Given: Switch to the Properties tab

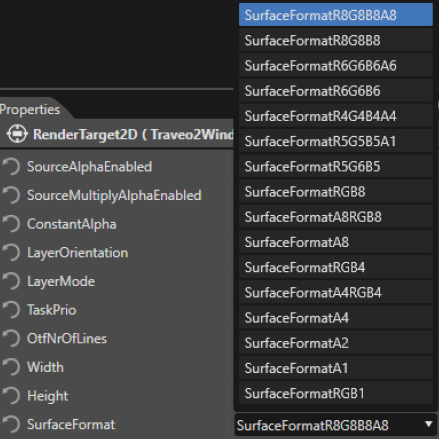Looking at the screenshot, I should [x=30, y=109].
